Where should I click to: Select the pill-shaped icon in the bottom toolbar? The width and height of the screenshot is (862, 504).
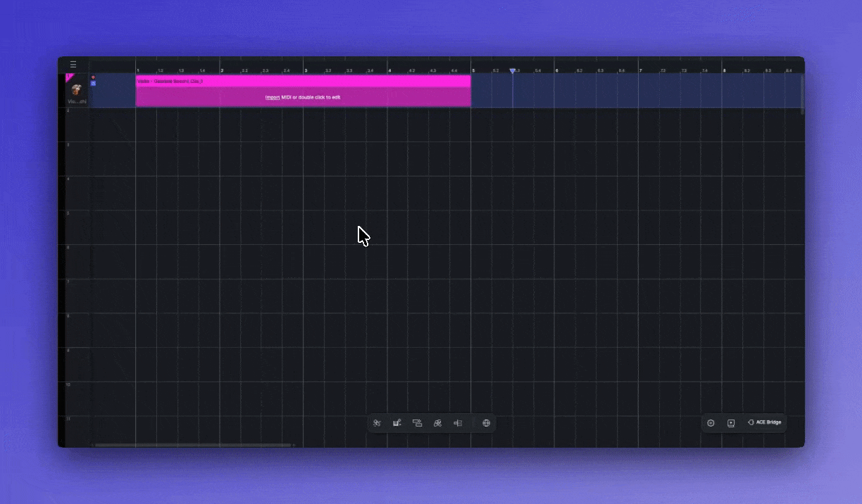(x=437, y=423)
